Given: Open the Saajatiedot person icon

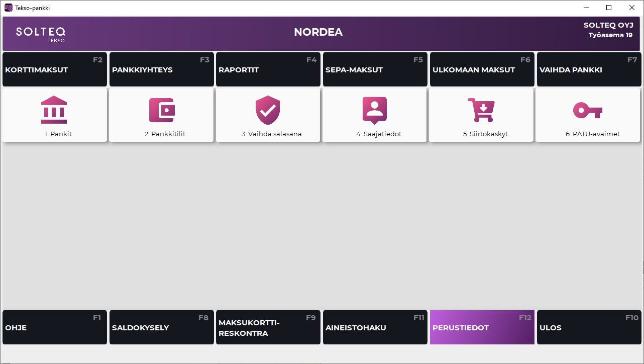Looking at the screenshot, I should [x=375, y=110].
